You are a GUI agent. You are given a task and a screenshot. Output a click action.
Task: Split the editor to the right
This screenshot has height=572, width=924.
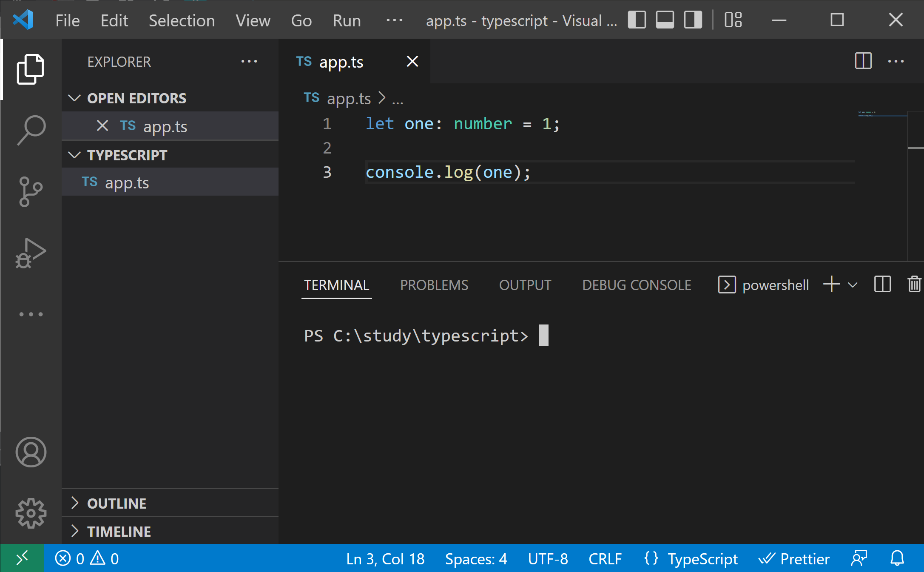point(863,61)
